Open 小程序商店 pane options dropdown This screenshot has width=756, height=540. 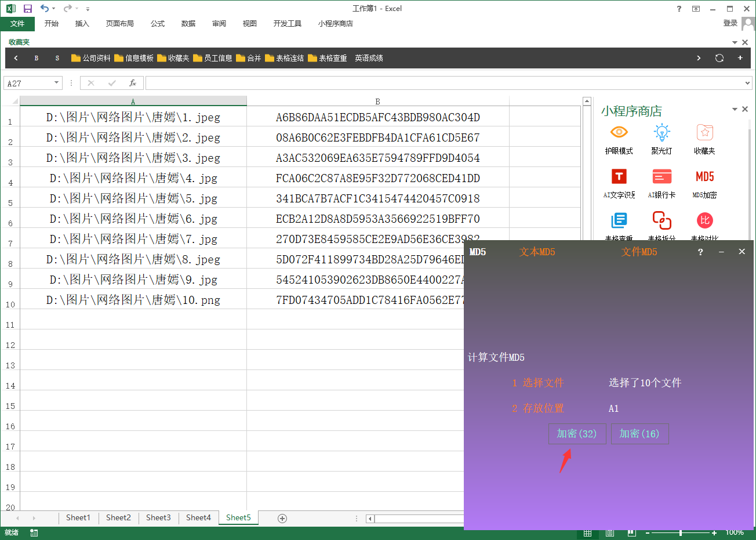click(735, 109)
